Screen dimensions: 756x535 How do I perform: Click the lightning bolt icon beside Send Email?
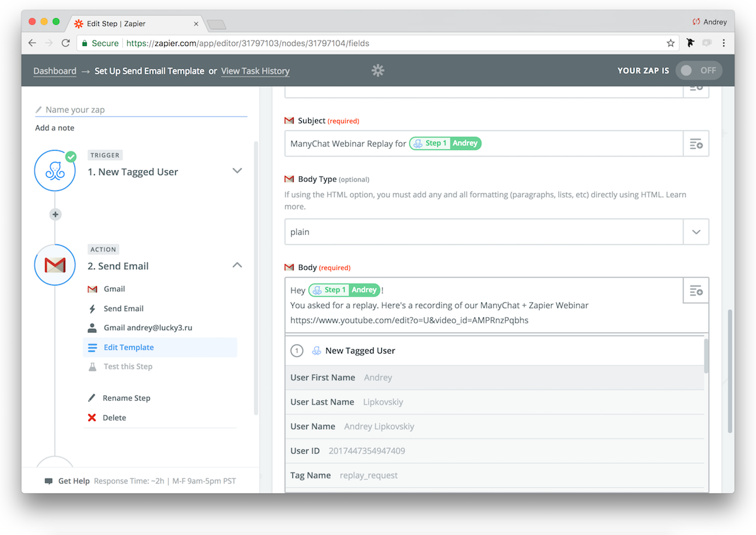[x=92, y=309]
